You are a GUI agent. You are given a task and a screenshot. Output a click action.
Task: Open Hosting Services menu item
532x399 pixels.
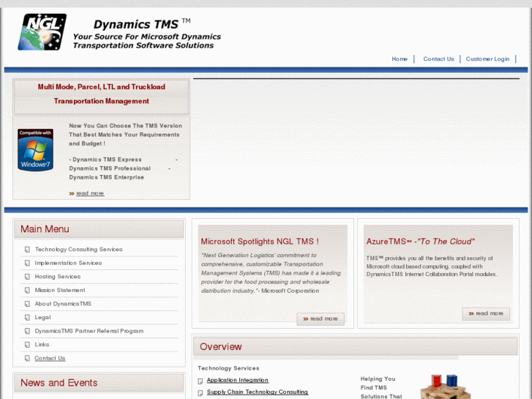58,277
